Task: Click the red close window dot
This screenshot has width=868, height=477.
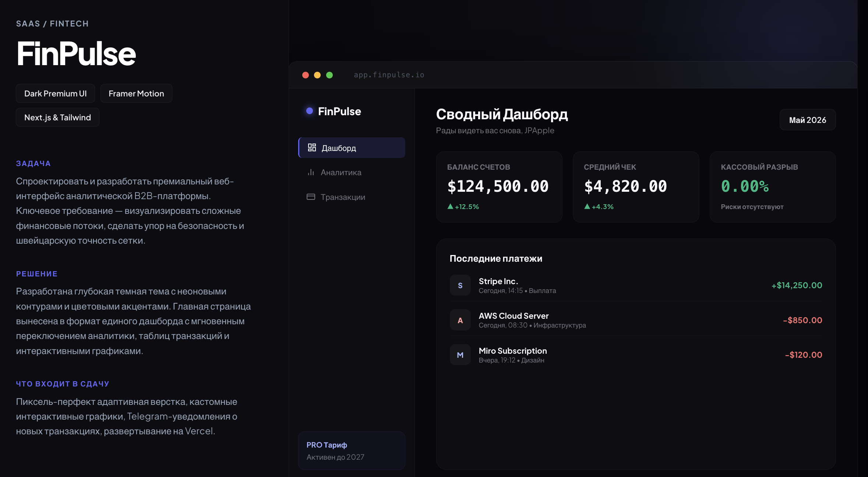Action: 306,75
